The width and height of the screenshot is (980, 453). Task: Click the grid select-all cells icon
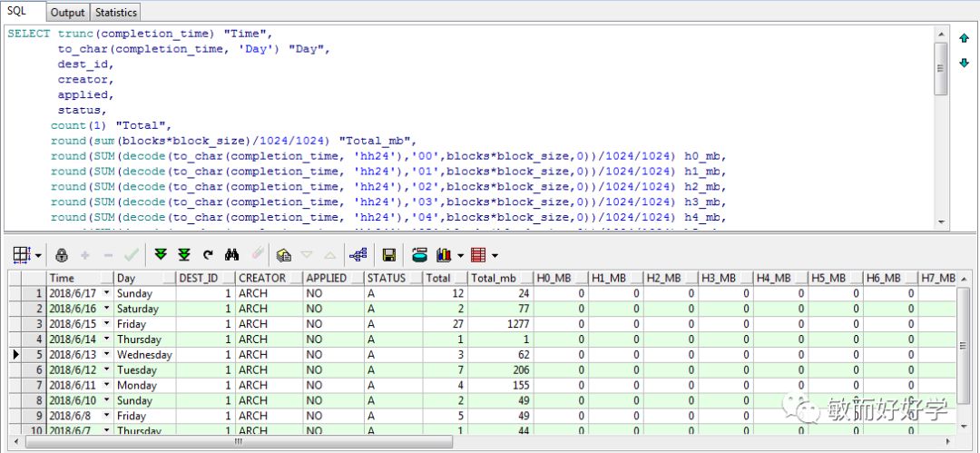(21, 255)
